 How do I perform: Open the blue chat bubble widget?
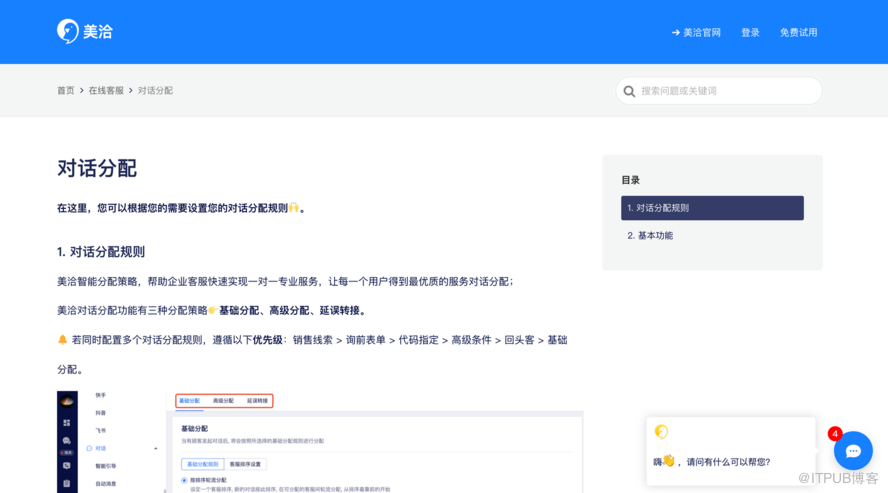click(853, 451)
